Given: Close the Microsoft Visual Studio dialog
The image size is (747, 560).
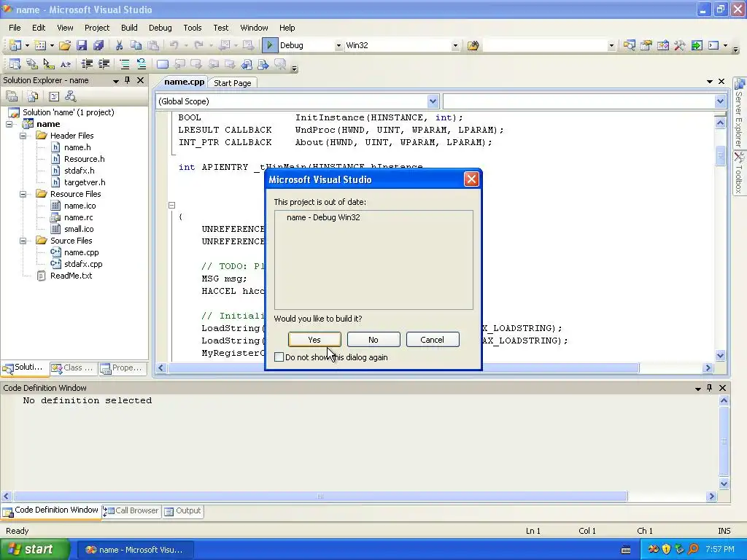Looking at the screenshot, I should pos(471,179).
